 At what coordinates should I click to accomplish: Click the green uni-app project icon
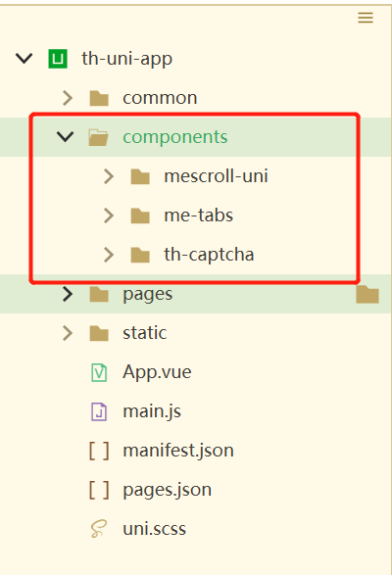pos(58,59)
